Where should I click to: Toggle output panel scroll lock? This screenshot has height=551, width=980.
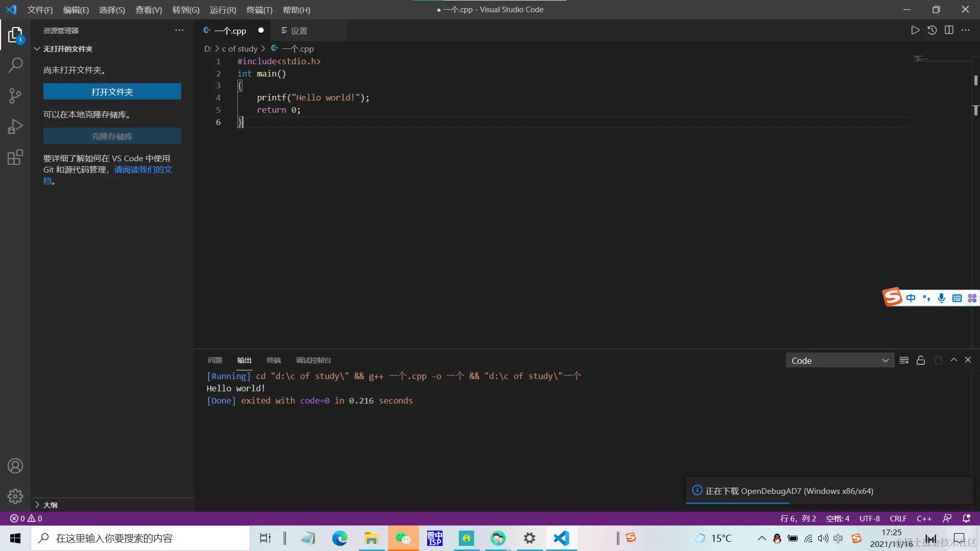point(921,361)
